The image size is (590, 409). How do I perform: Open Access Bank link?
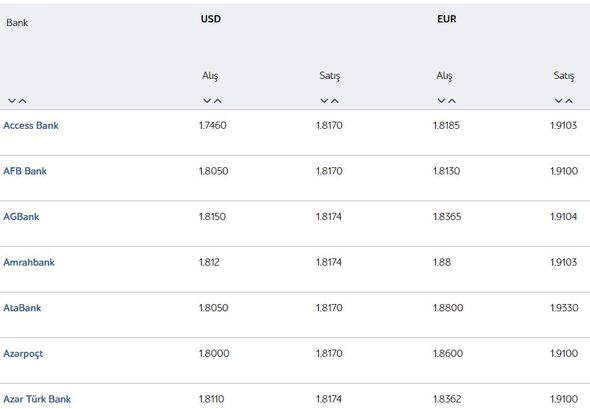click(31, 125)
